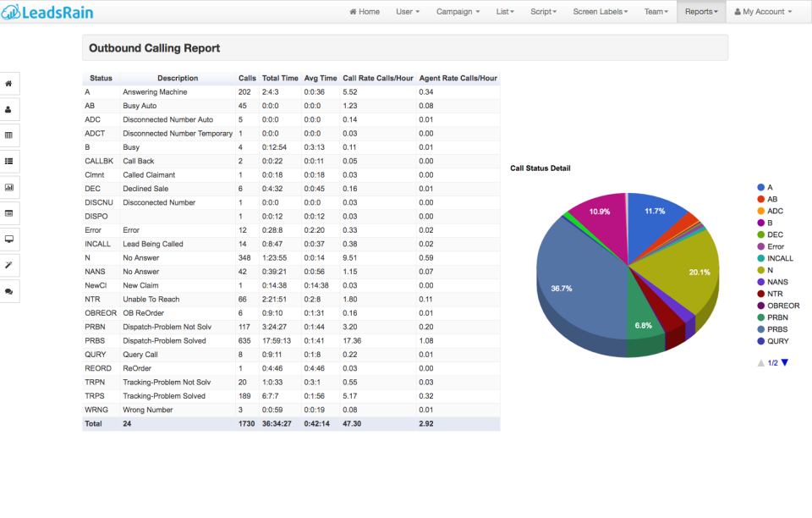This screenshot has height=518, width=812.
Task: Select the list icon in left sidebar
Action: [x=9, y=161]
